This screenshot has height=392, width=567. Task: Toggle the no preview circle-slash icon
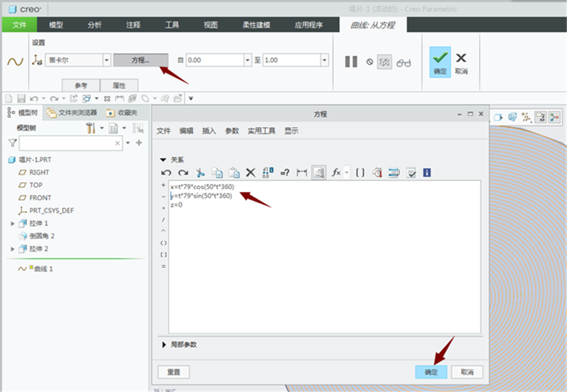tap(370, 62)
